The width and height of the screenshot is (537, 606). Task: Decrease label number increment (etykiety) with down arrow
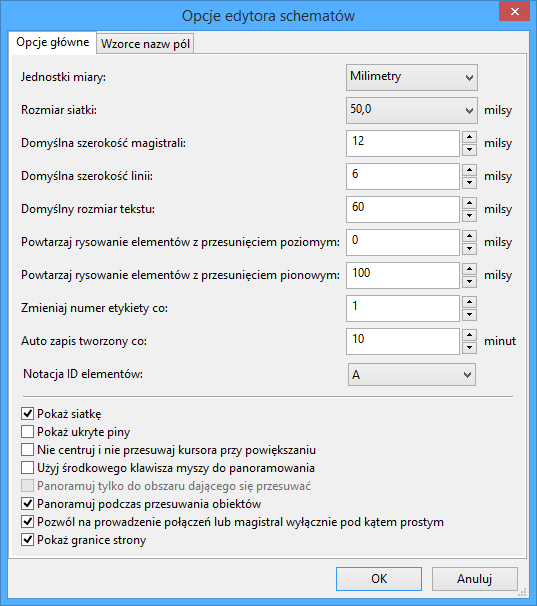(x=469, y=315)
